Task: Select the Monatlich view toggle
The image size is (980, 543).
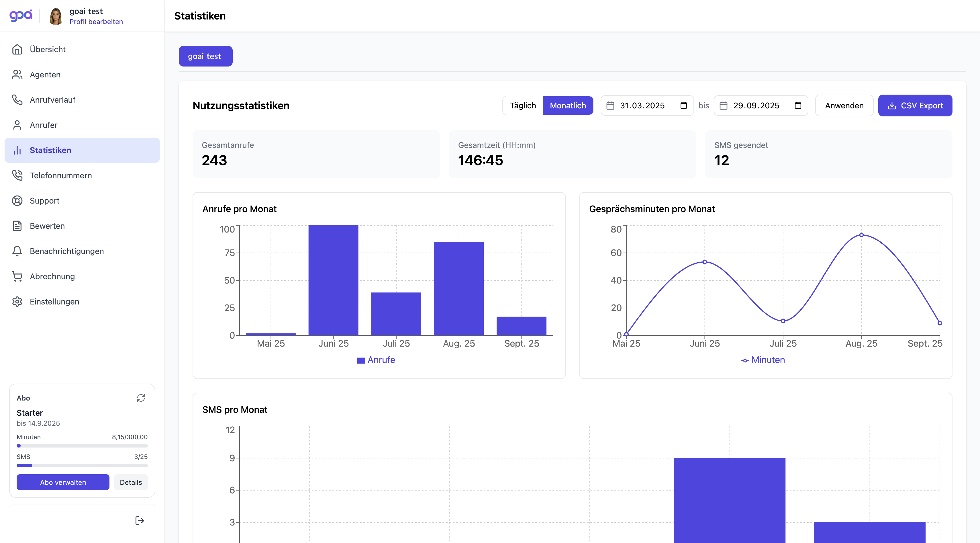Action: pos(568,106)
